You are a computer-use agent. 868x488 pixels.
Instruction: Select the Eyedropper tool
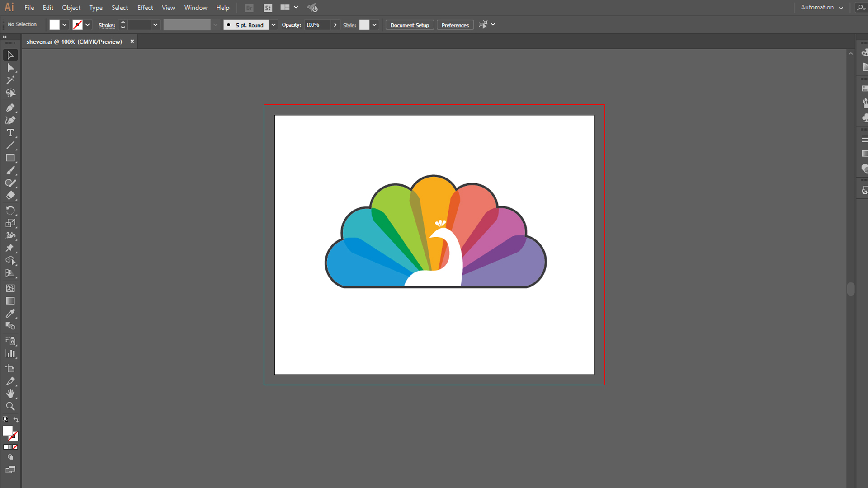[10, 314]
